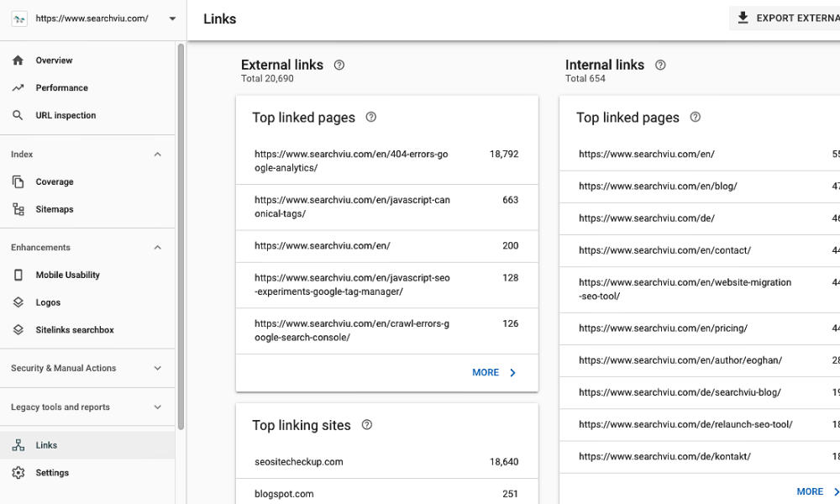This screenshot has height=504, width=840.
Task: Click the searchviu site favicon
Action: click(19, 18)
